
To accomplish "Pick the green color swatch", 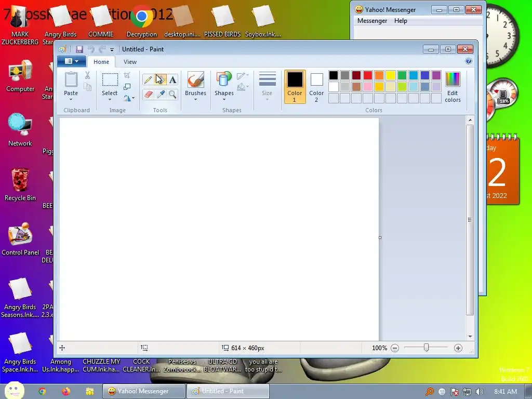I will point(402,75).
